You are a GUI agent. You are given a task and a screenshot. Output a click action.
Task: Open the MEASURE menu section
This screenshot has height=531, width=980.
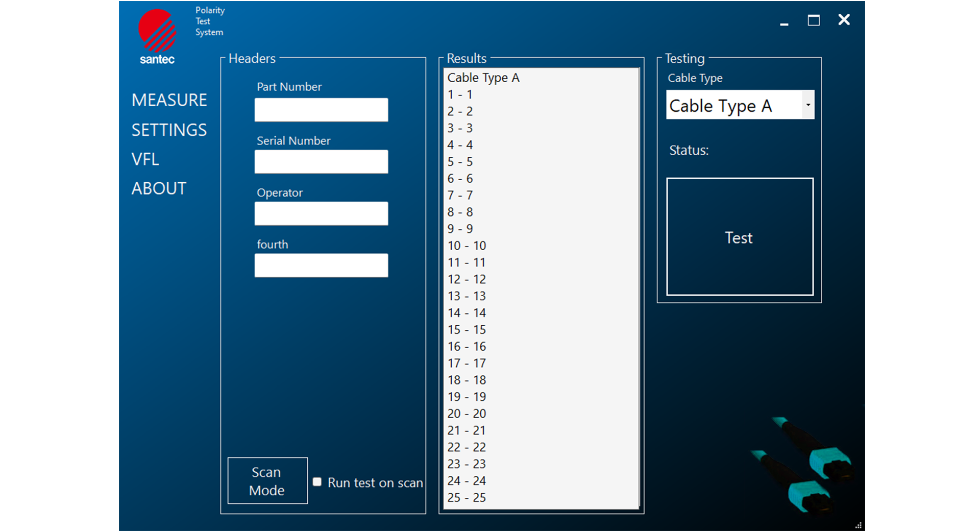pos(169,100)
